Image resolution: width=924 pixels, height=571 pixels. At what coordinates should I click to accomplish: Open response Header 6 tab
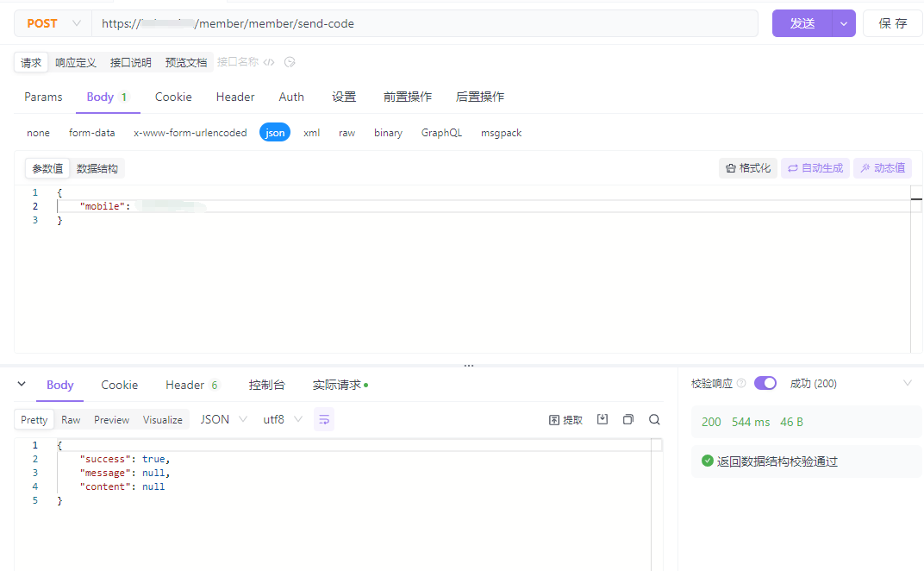[192, 385]
